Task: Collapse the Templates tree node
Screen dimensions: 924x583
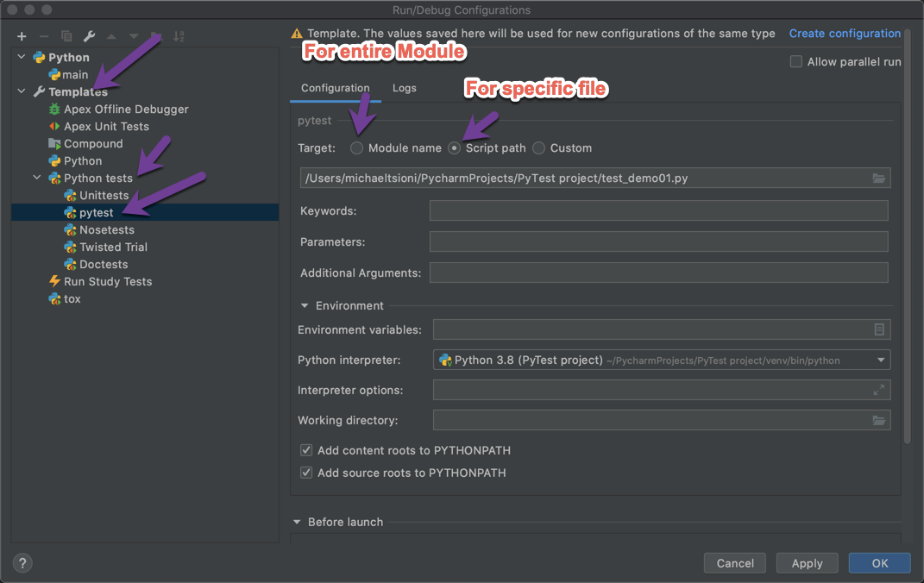Action: coord(22,91)
